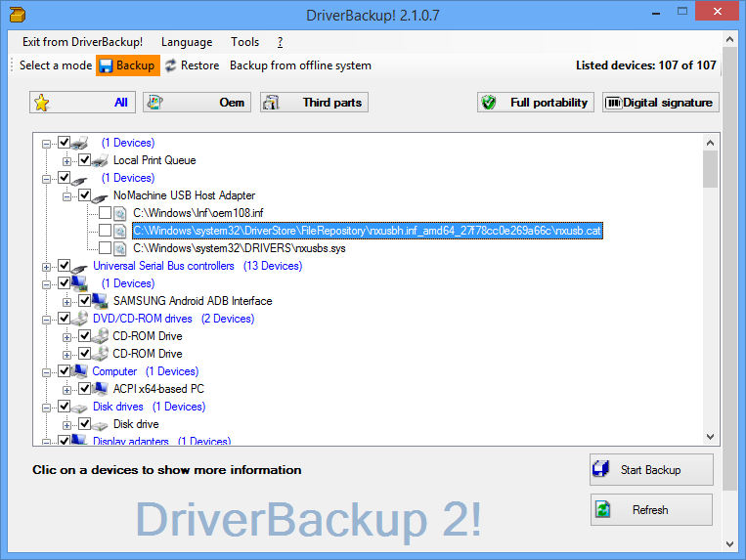
Task: Select Backup from offline system mode
Action: 300,65
